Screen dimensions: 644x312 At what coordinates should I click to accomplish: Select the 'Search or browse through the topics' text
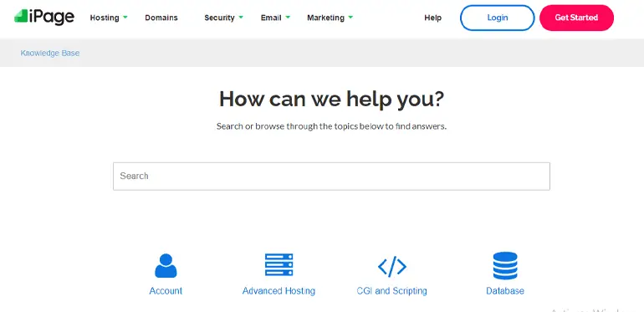point(331,126)
